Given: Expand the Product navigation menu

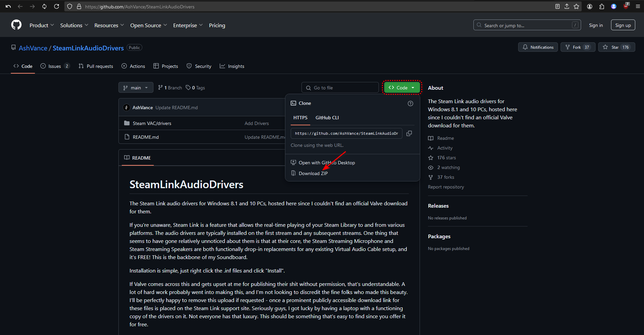Looking at the screenshot, I should [41, 25].
